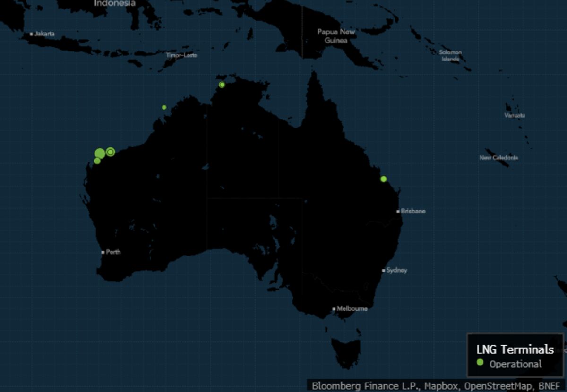Click the medium LNG marker beneath the largest one

click(x=97, y=161)
